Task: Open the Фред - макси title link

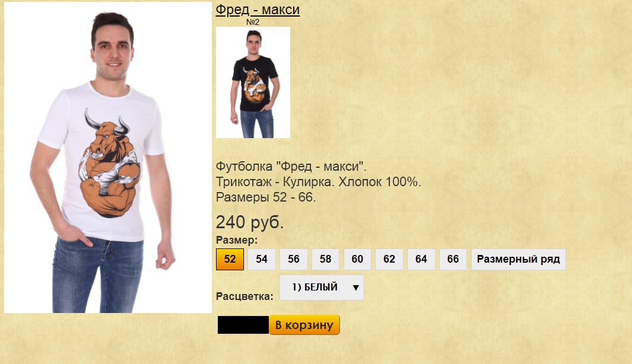Action: (x=258, y=9)
